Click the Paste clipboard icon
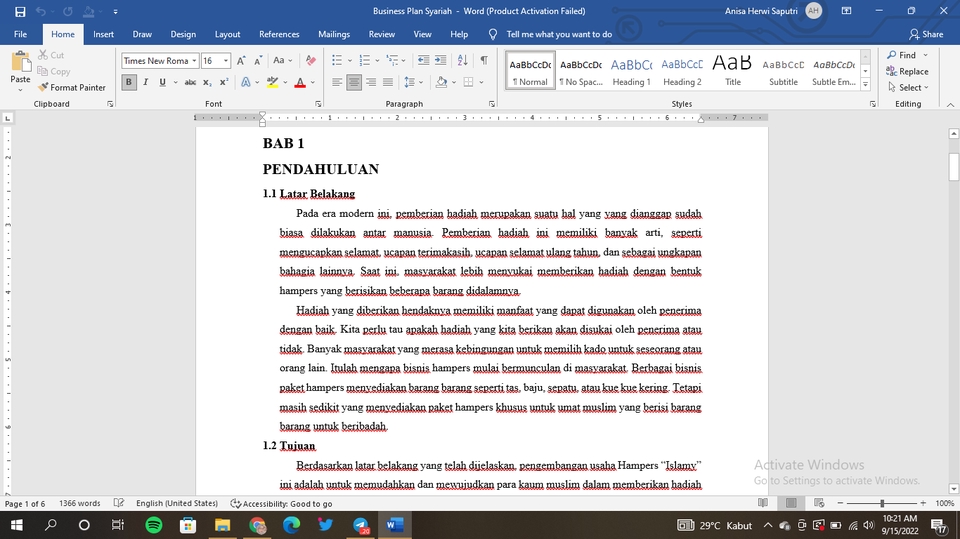The height and width of the screenshot is (539, 960). tap(20, 62)
